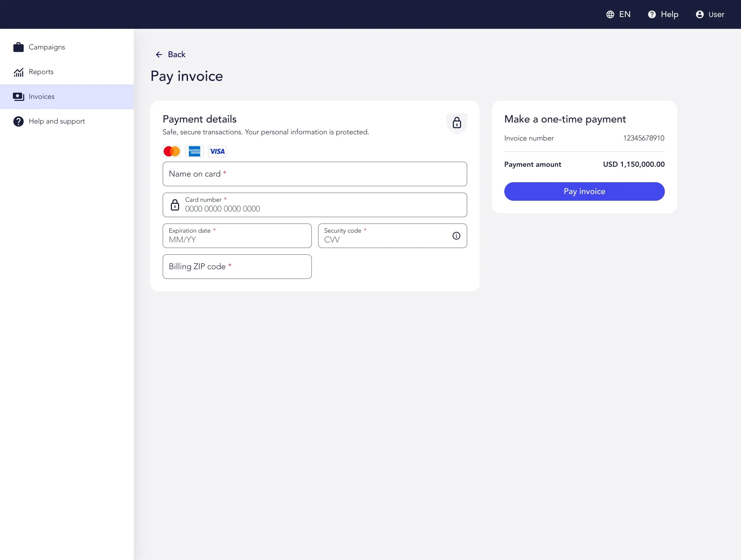Image resolution: width=741 pixels, height=560 pixels.
Task: Focus the Expiration date field
Action: [x=237, y=236]
